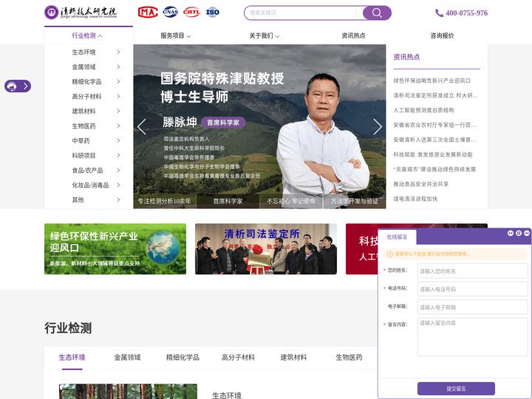
Task: Open the green 绿色环保性新兴产业迎风口 banner card
Action: point(115,249)
